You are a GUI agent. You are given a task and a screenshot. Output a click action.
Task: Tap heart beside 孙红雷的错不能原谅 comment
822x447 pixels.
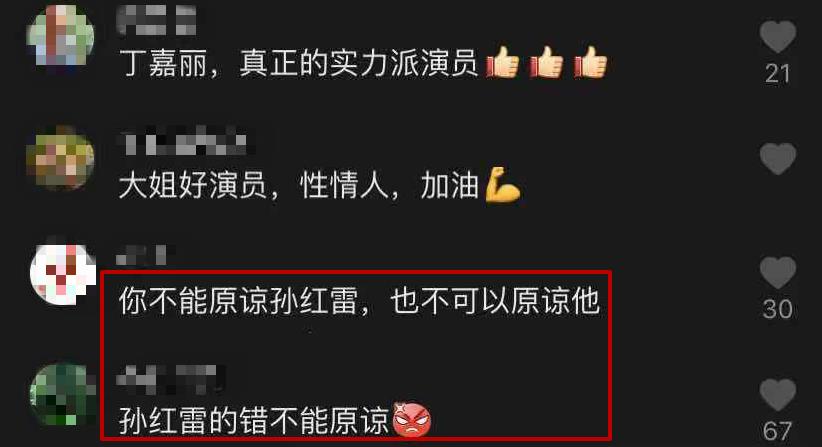click(778, 394)
